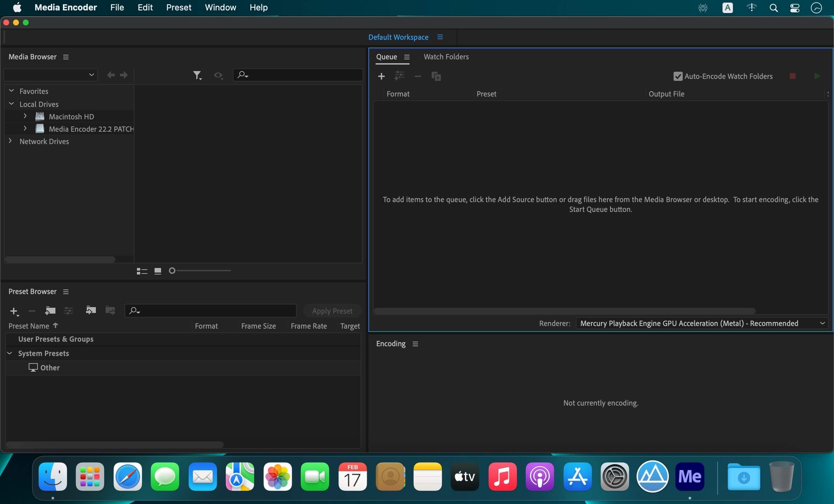Viewport: 834px width, 504px height.
Task: Click the Remove item icon in Queue toolbar
Action: point(418,76)
